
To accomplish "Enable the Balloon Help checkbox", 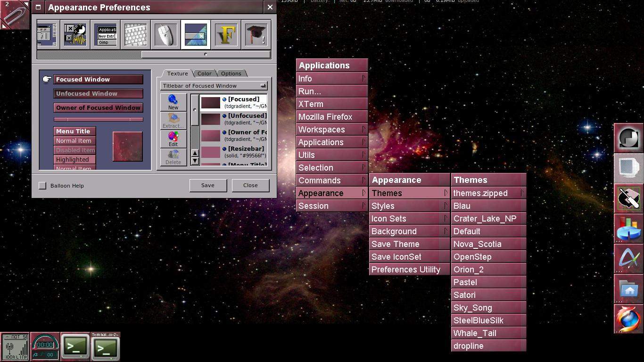I will (42, 186).
